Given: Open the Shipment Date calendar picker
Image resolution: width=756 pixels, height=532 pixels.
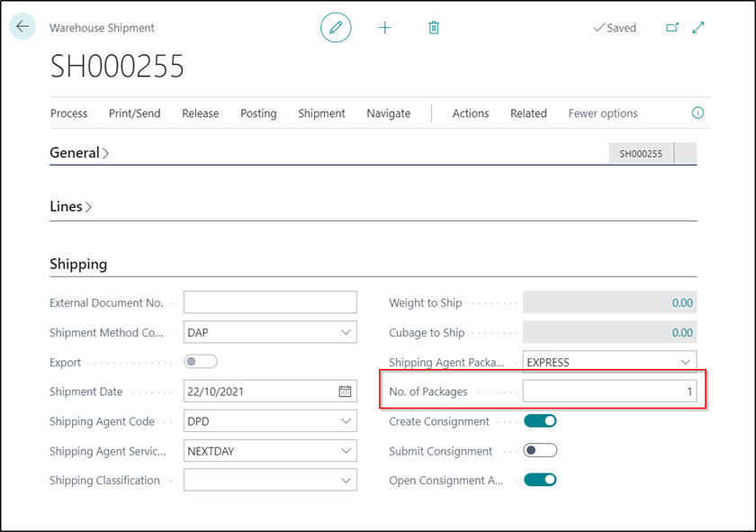Looking at the screenshot, I should (345, 392).
